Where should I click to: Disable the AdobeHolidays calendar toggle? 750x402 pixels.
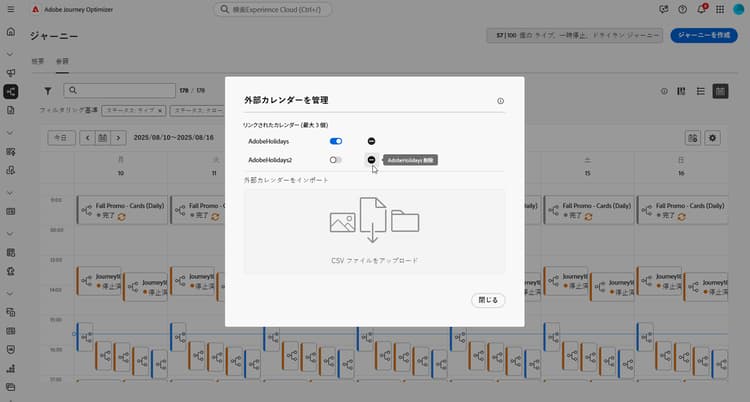pyautogui.click(x=336, y=141)
